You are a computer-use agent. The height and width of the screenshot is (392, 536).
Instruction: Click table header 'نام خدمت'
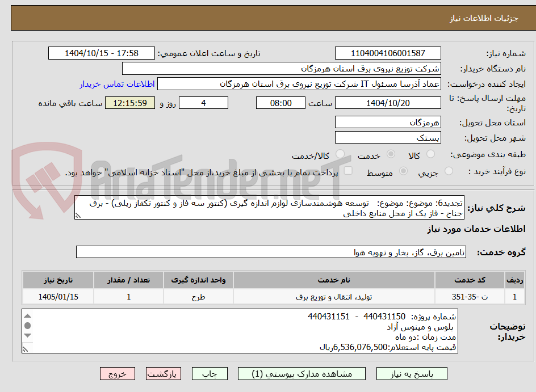334,280
